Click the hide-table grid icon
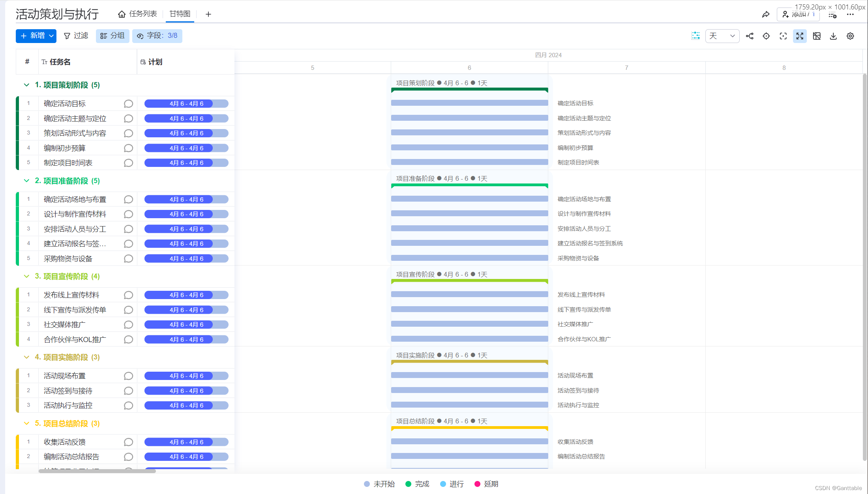 click(x=817, y=36)
